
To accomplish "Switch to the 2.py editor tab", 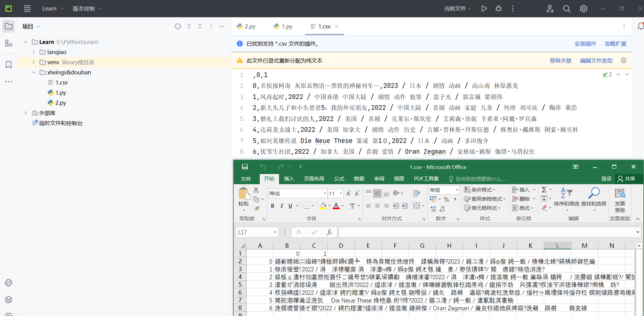I will click(246, 26).
